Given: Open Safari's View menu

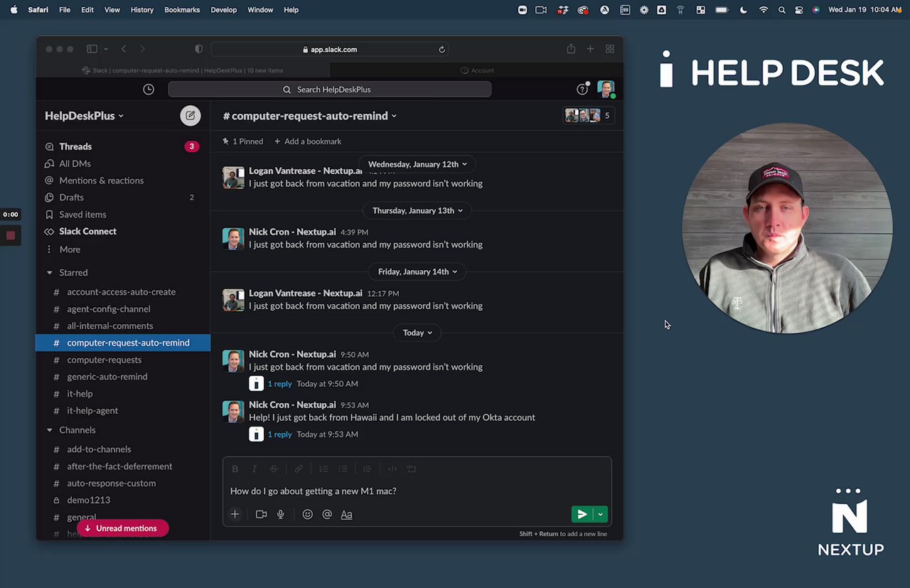Looking at the screenshot, I should click(112, 10).
